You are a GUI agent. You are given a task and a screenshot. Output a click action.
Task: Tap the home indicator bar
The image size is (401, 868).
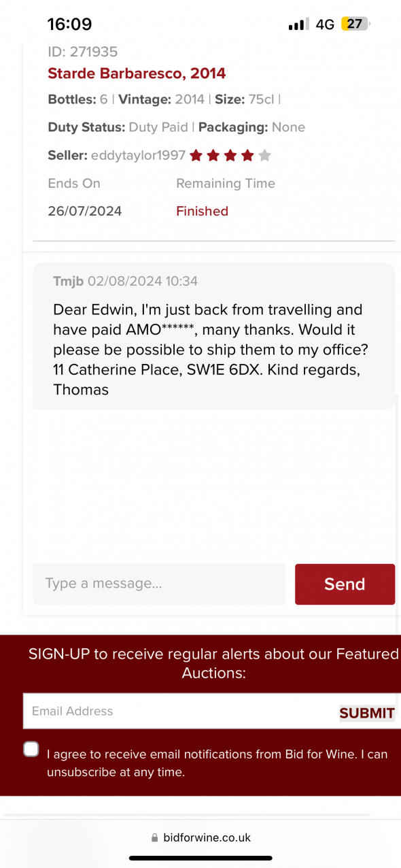201,858
